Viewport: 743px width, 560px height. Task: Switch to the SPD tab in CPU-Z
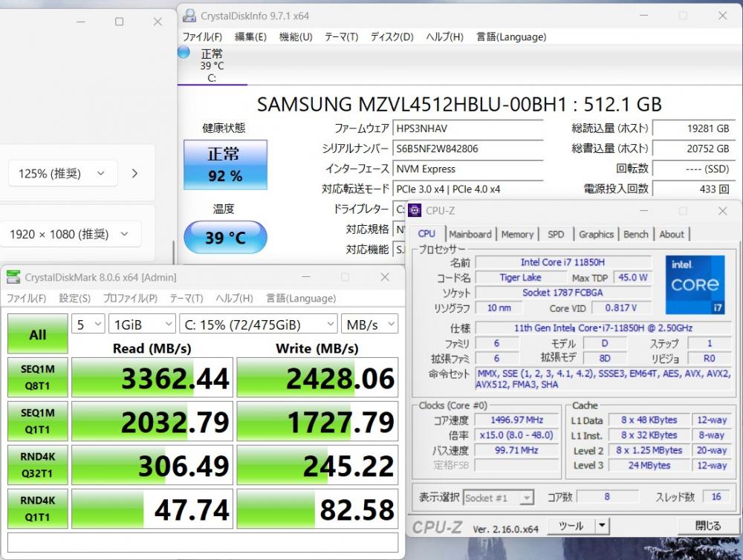pos(556,234)
